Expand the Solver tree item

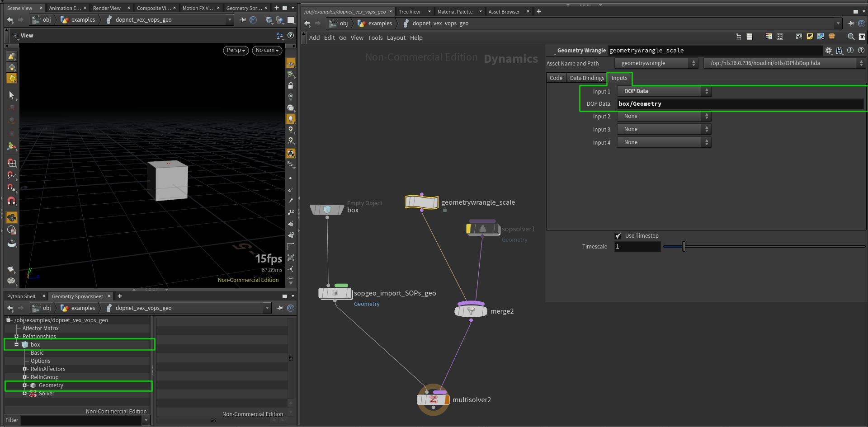[x=25, y=394]
